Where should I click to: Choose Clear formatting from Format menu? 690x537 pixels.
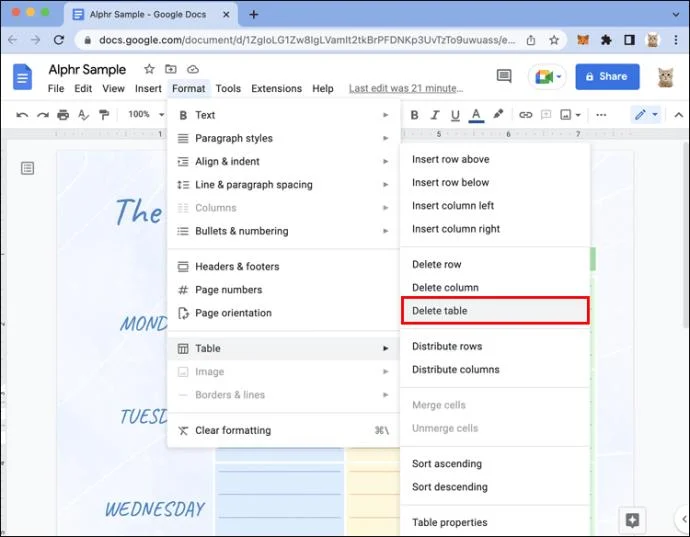tap(283, 430)
